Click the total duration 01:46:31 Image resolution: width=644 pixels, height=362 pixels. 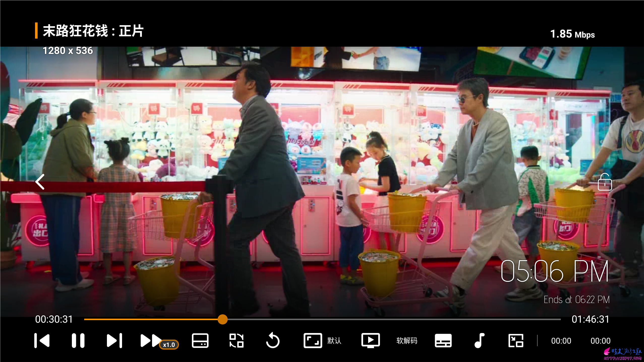point(590,319)
